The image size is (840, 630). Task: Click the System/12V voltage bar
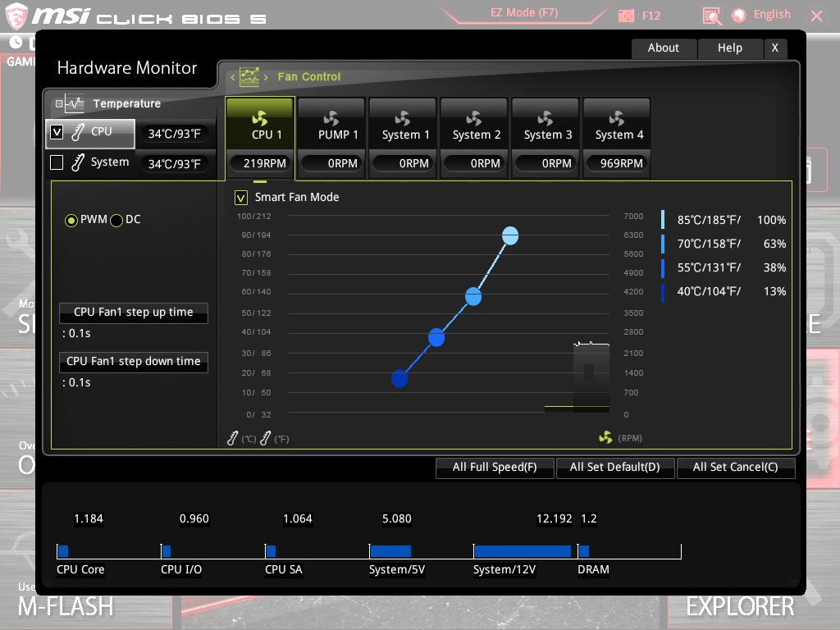523,551
